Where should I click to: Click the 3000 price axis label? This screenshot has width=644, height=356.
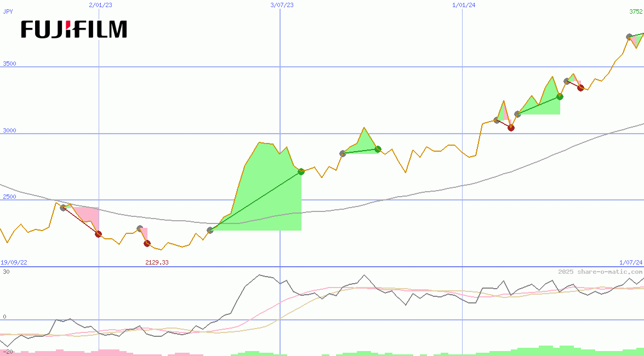(9, 130)
